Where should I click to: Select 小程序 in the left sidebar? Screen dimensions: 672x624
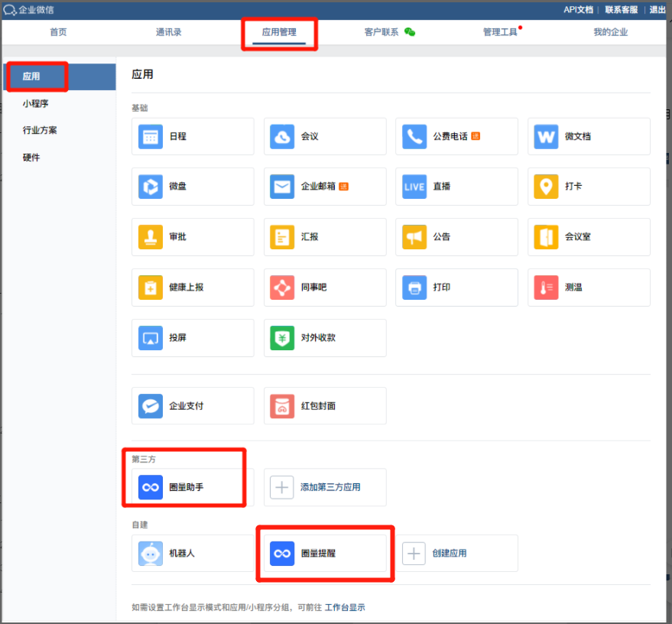pos(36,103)
